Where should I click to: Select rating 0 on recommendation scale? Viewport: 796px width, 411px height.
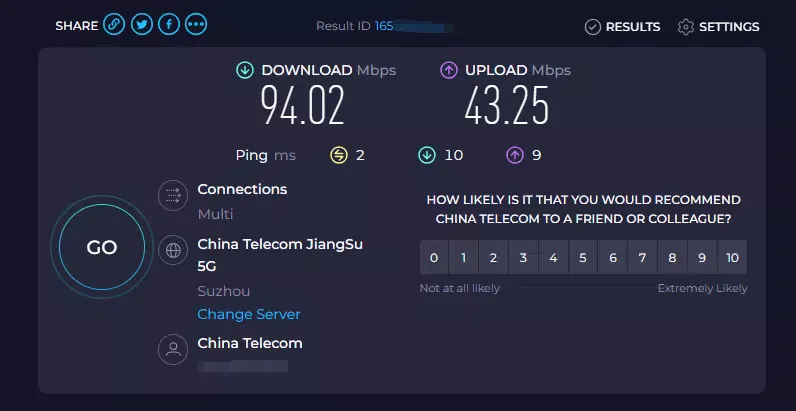click(433, 258)
